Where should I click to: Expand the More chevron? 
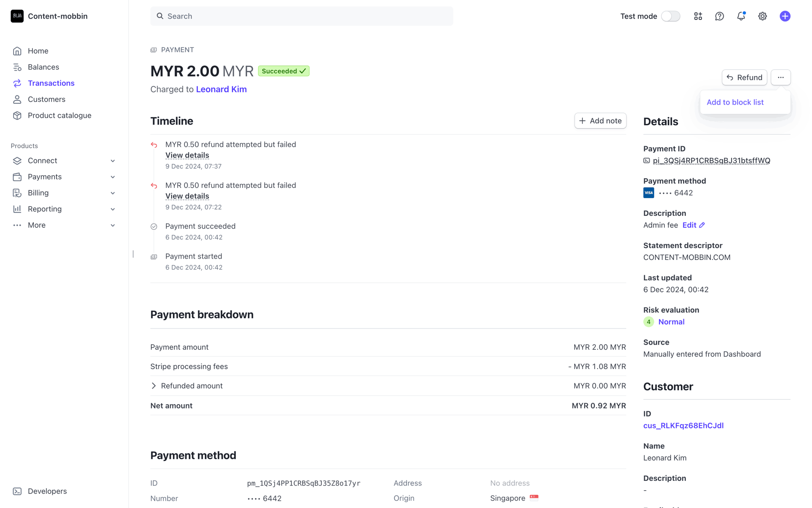point(112,225)
